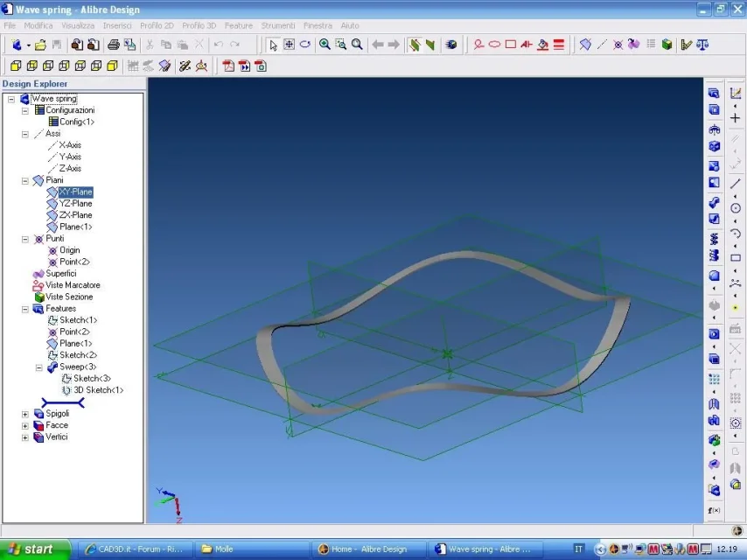This screenshot has width=747, height=560.
Task: Collapse the Punti tree node
Action: [25, 239]
